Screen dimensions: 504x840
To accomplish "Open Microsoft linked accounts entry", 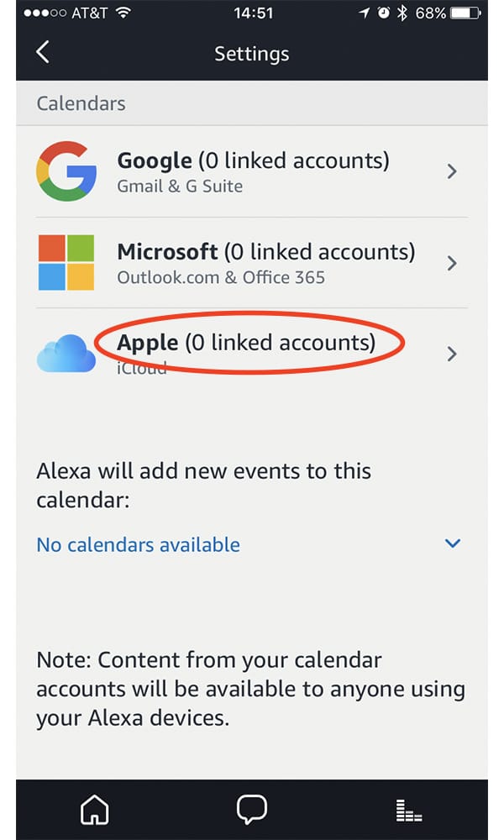I will 265,251.
